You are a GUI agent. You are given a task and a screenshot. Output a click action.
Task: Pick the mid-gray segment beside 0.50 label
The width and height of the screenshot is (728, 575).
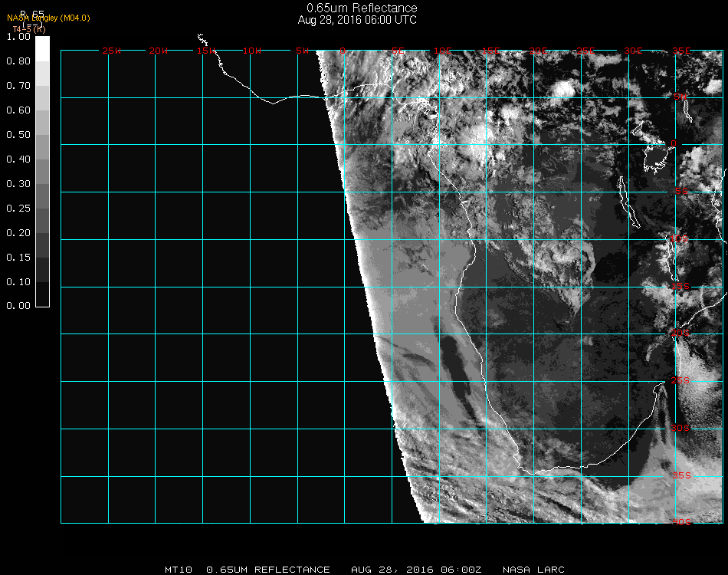click(42, 147)
